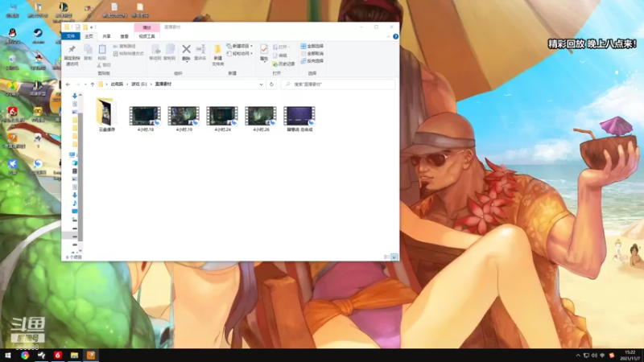Click the Back navigation arrow
This screenshot has width=644, height=362.
(68, 84)
